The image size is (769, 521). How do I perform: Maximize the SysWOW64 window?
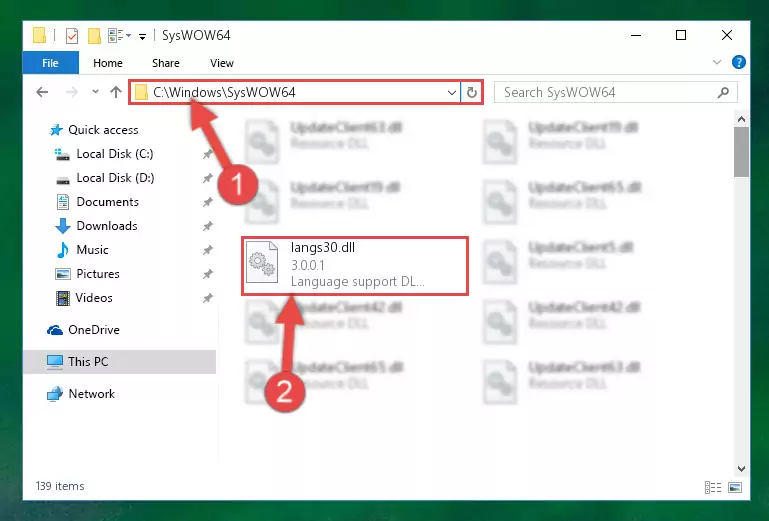(681, 35)
